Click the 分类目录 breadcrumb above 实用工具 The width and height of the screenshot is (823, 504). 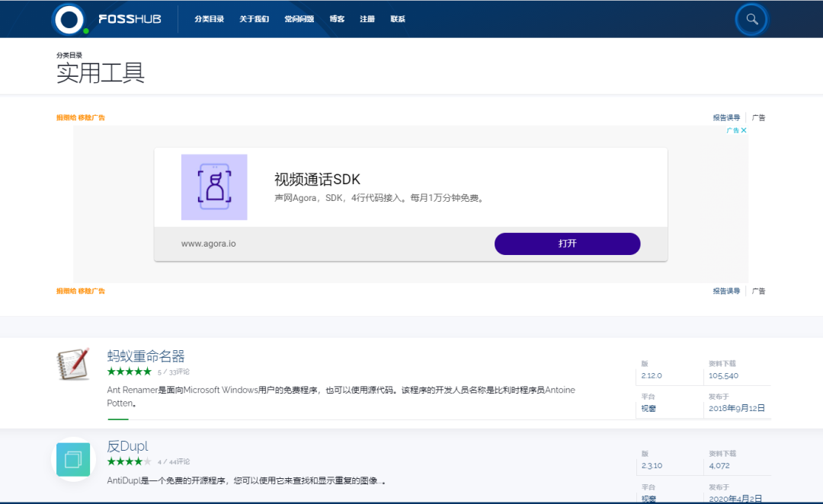(69, 55)
